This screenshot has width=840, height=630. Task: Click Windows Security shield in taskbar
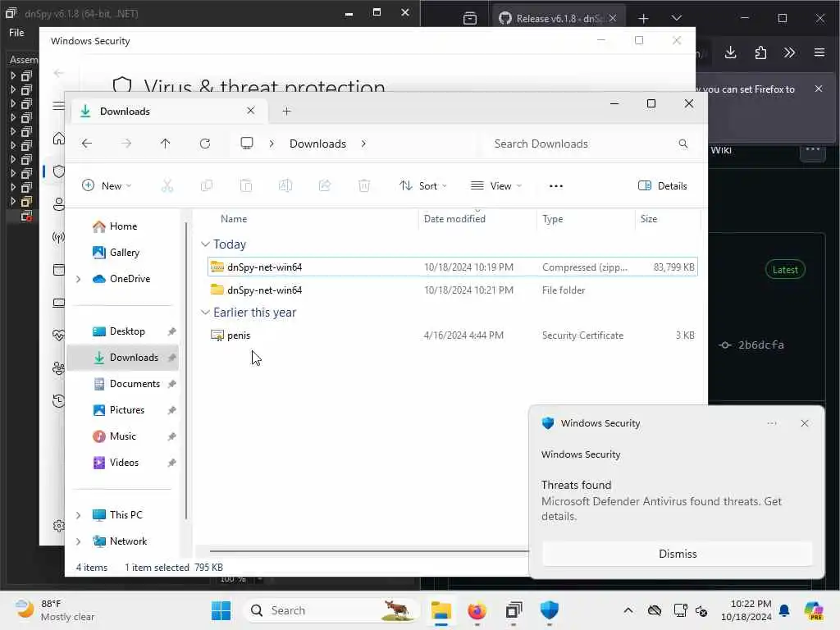coord(549,610)
